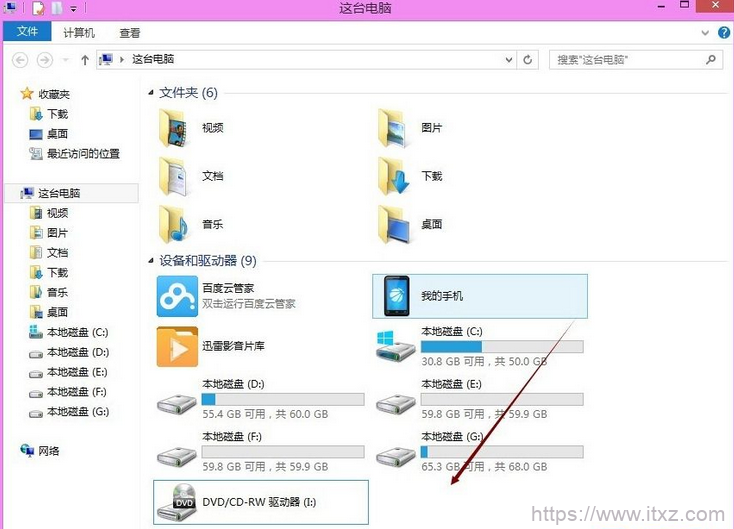The height and width of the screenshot is (529, 734).
Task: Select 收藏夹 in the navigation pane
Action: (45, 94)
